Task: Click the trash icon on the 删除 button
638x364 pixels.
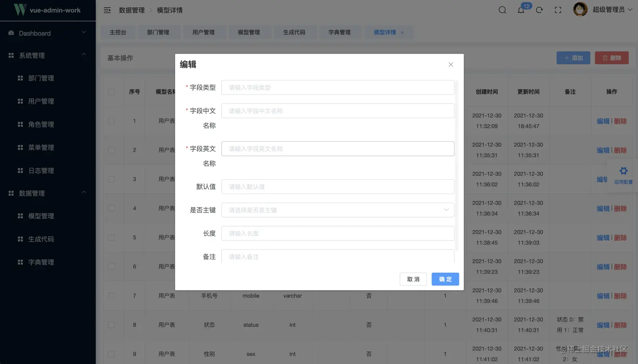Action: (605, 58)
